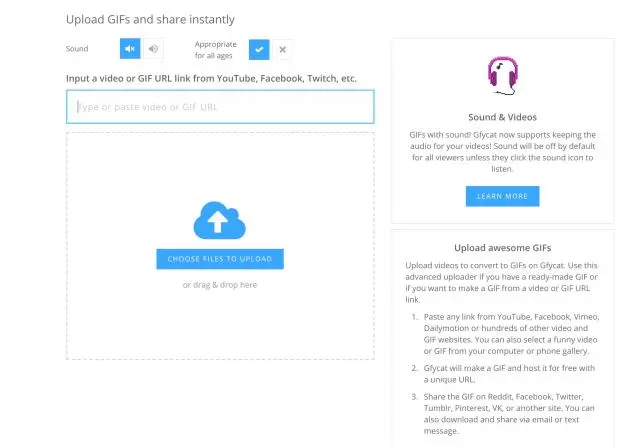The width and height of the screenshot is (619, 447).
Task: Focus the video or GIF URL field
Action: point(220,107)
